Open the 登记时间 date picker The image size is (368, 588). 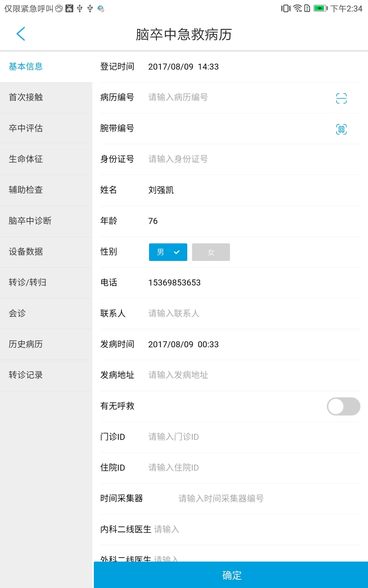pyautogui.click(x=184, y=67)
